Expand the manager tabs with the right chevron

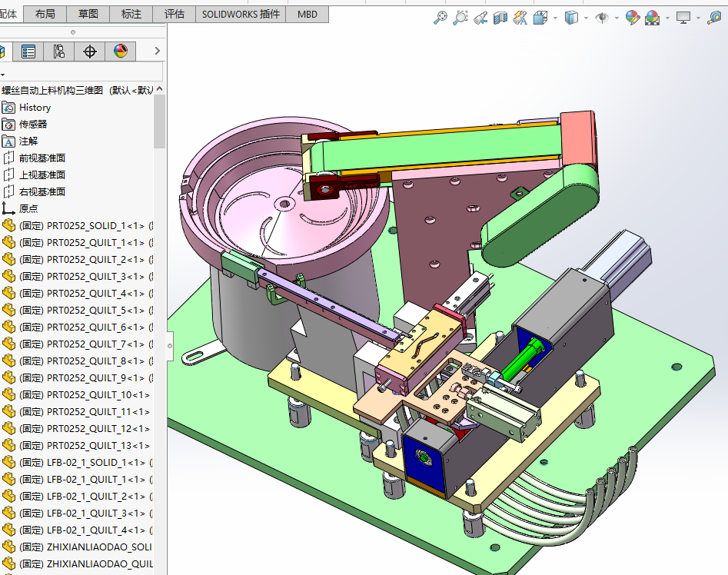click(157, 52)
